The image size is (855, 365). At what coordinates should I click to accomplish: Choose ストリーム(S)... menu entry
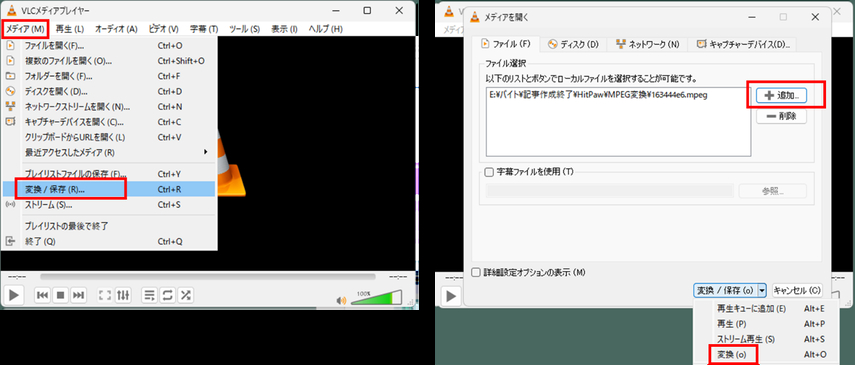click(x=109, y=205)
